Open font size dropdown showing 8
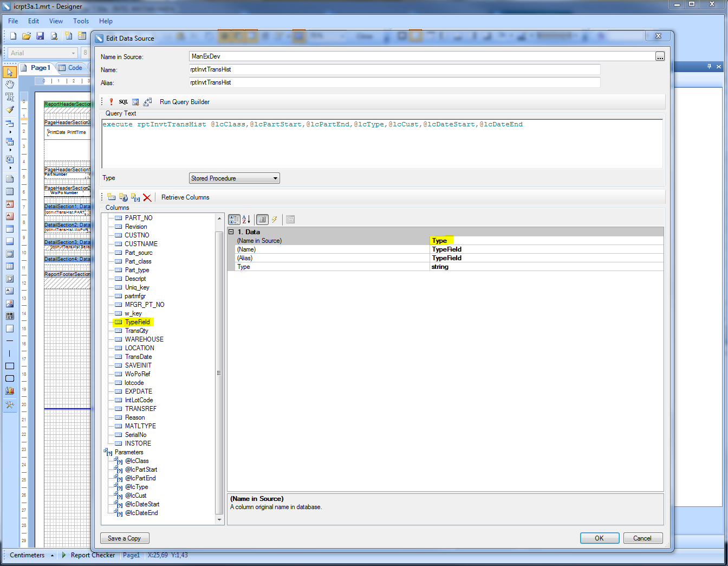This screenshot has width=728, height=566. (x=85, y=53)
